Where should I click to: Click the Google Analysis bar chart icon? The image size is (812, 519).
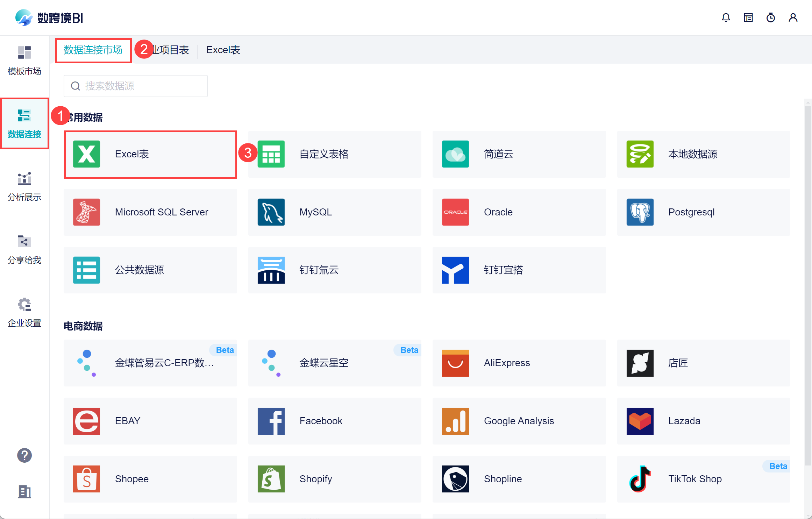(455, 421)
